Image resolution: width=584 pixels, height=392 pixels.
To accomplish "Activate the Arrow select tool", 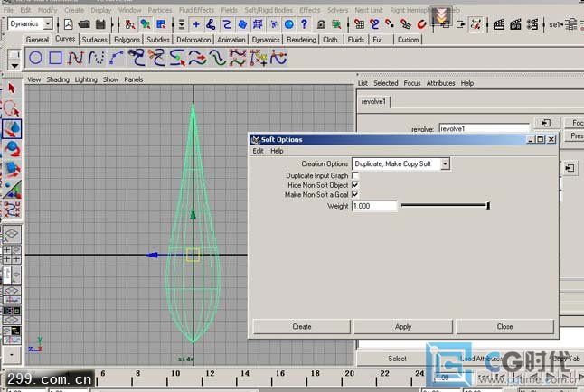I will [12, 89].
